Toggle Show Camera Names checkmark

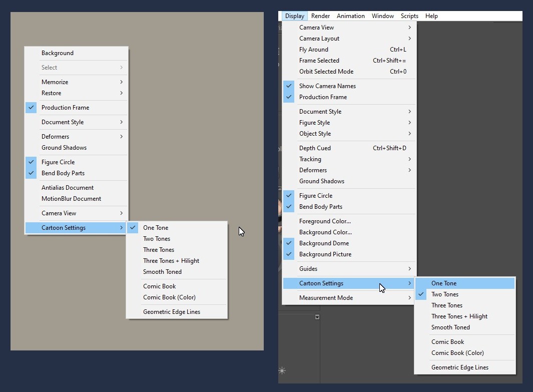click(327, 86)
